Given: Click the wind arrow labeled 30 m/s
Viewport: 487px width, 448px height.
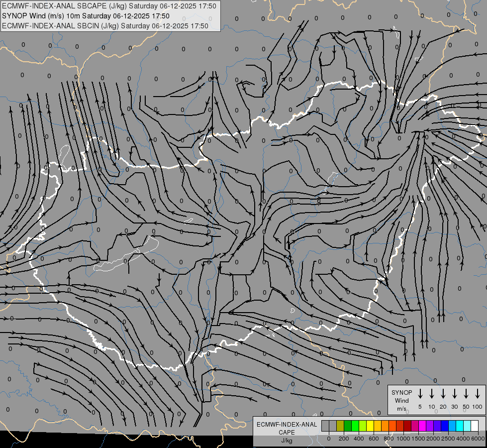Looking at the screenshot, I should point(454,394).
